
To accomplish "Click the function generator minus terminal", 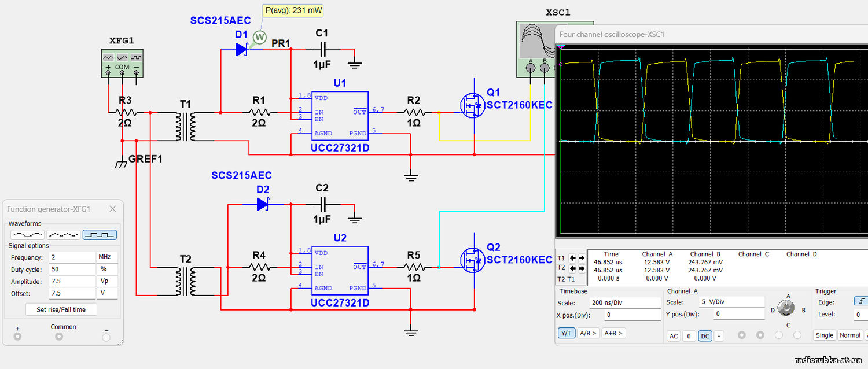I will [x=106, y=336].
